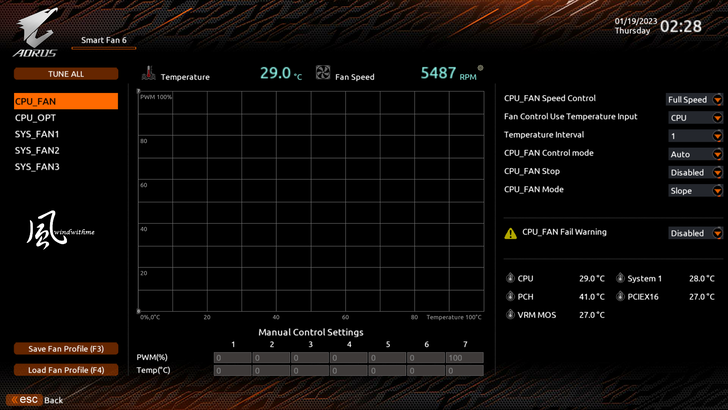Click the fan icon beside Fan Speed
This screenshot has width=728, height=410.
[x=323, y=72]
